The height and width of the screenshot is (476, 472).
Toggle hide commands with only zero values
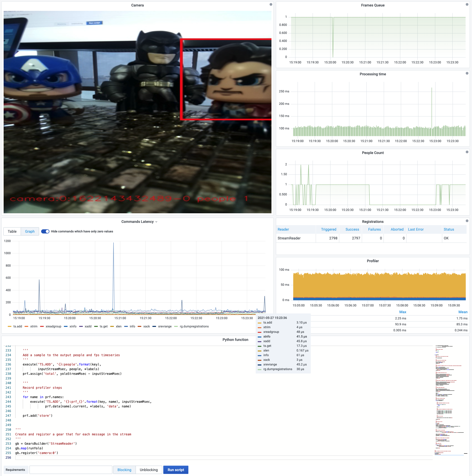click(45, 231)
